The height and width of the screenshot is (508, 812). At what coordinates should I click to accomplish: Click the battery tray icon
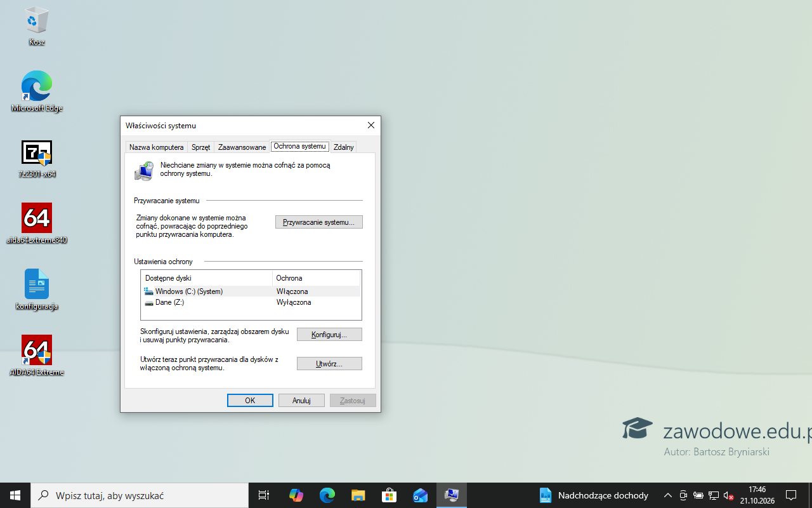point(698,495)
